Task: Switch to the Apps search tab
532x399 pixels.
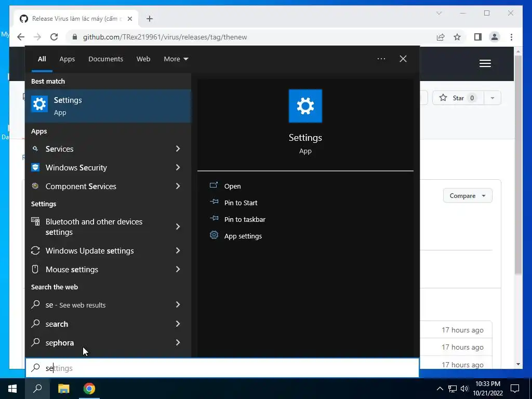Action: 67,59
